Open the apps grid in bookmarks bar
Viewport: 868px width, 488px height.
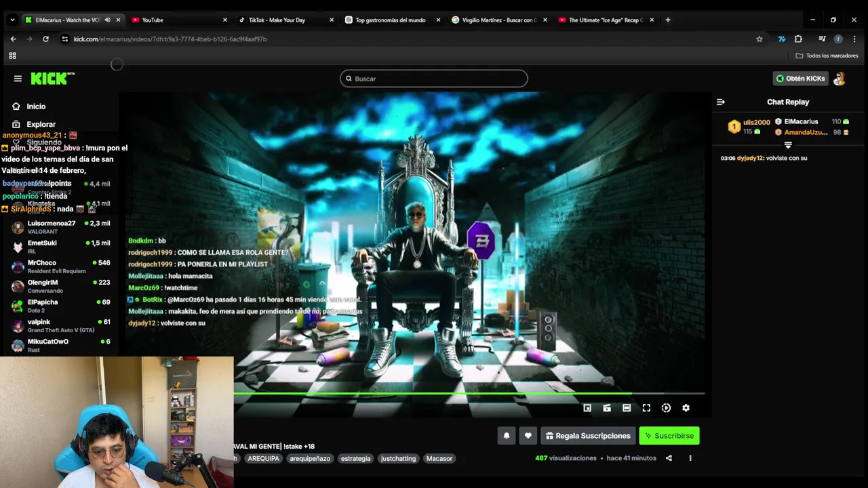pos(12,56)
